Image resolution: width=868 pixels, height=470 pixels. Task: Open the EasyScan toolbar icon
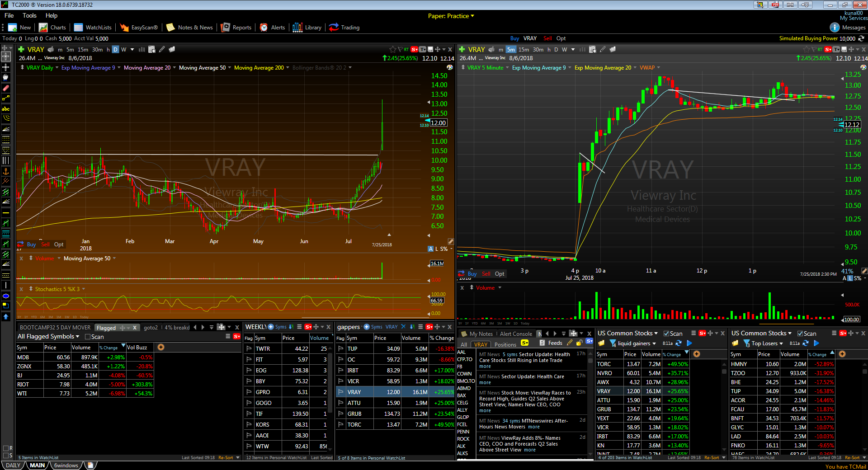(124, 28)
